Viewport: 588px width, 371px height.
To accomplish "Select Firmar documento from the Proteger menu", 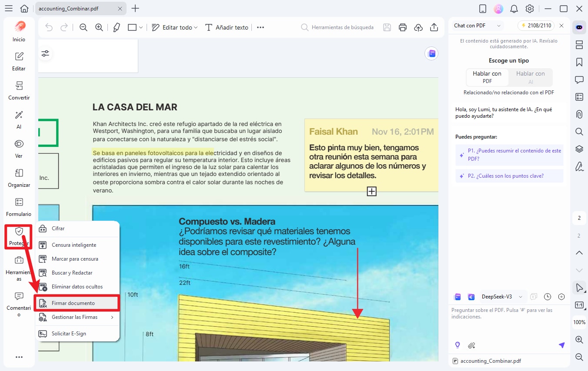I will 77,303.
